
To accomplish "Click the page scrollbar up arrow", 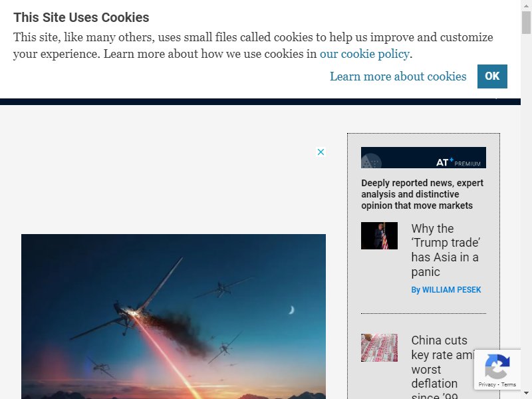I will point(526,5).
